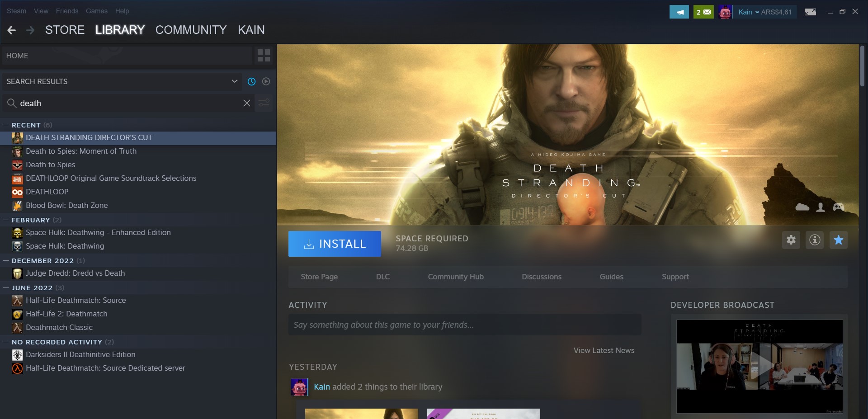Image resolution: width=868 pixels, height=419 pixels.
Task: Open the DLC link
Action: click(383, 277)
